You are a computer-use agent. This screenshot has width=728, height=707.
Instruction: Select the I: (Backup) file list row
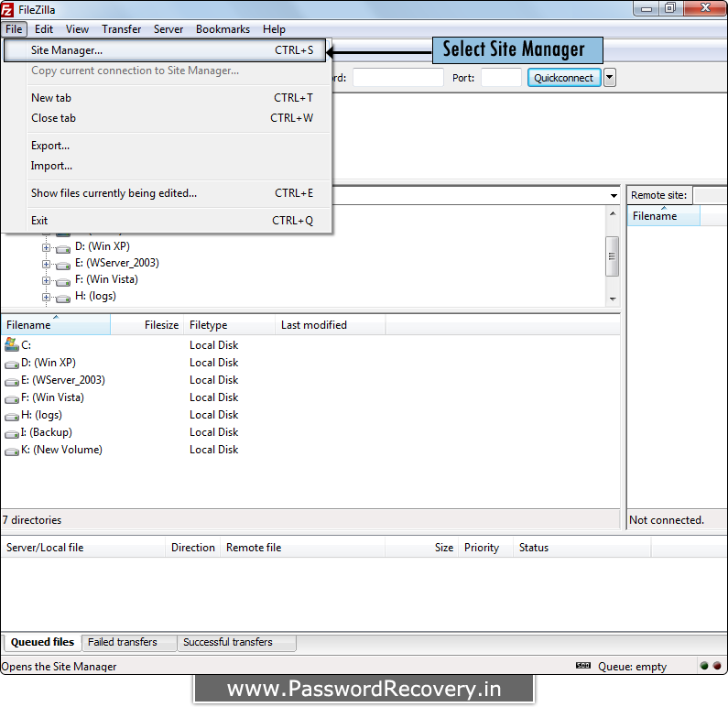point(310,432)
